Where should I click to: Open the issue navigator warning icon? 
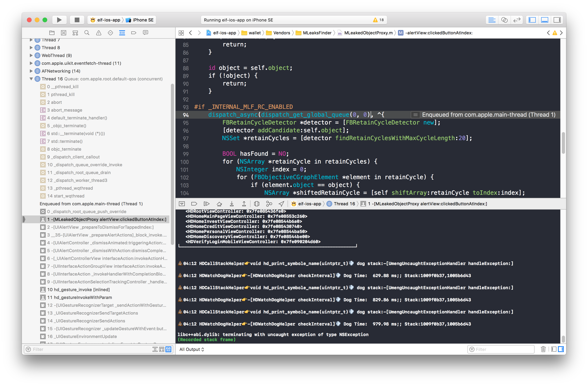coord(99,33)
